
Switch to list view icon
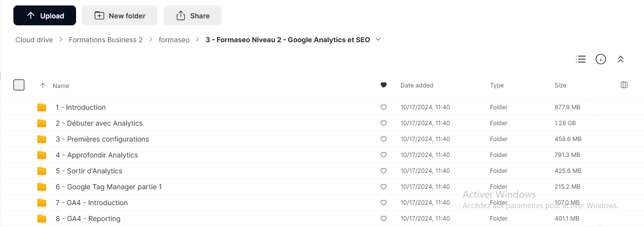[x=581, y=59]
